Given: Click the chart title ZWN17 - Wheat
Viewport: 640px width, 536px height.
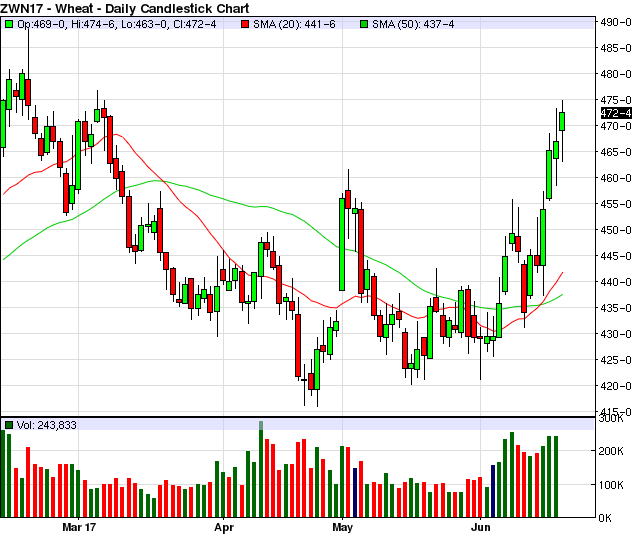Looking at the screenshot, I should click(x=124, y=8).
